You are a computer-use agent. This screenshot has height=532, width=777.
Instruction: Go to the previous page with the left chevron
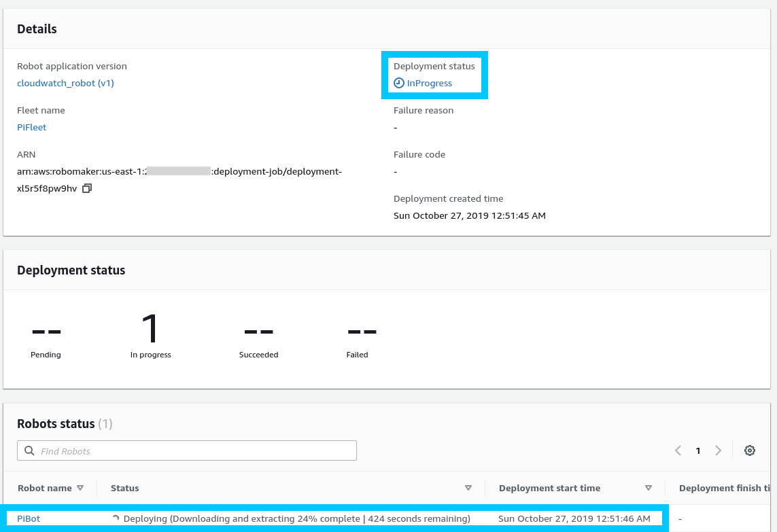[x=678, y=450]
